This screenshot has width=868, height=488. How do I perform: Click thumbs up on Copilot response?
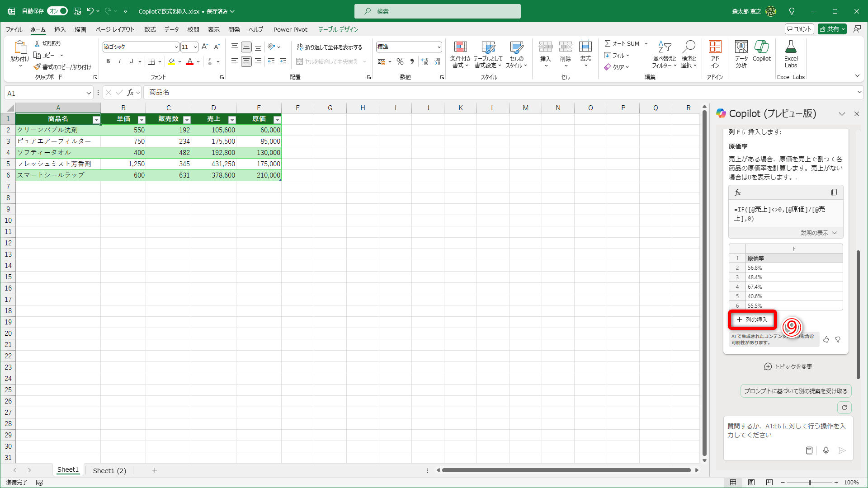(x=826, y=339)
